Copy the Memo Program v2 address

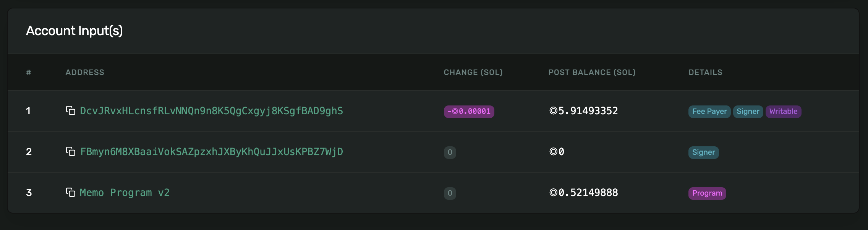tap(70, 192)
